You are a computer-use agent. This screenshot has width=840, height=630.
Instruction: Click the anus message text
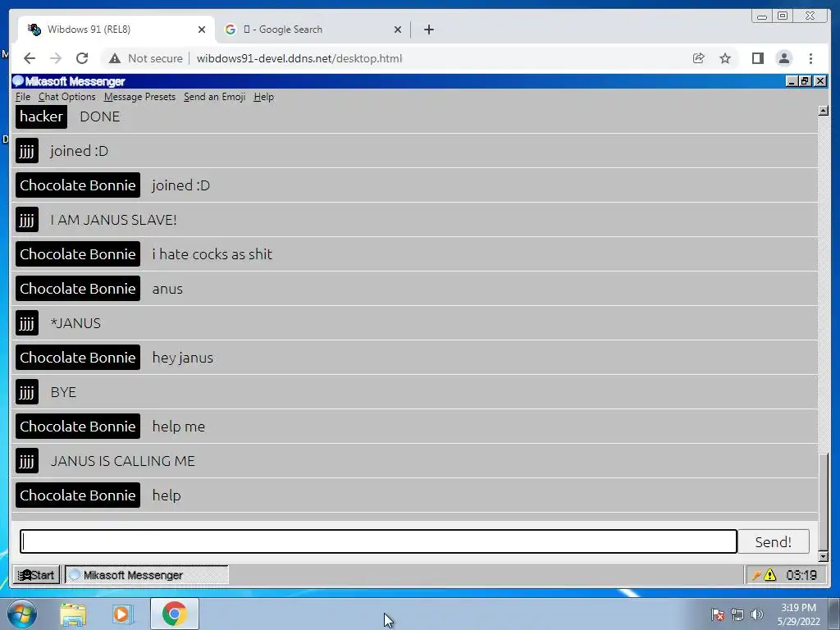pos(167,290)
